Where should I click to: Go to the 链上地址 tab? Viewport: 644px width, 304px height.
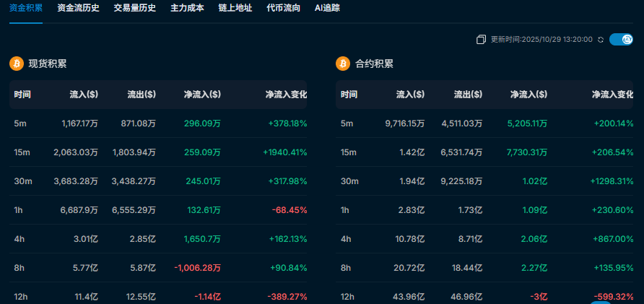[235, 9]
